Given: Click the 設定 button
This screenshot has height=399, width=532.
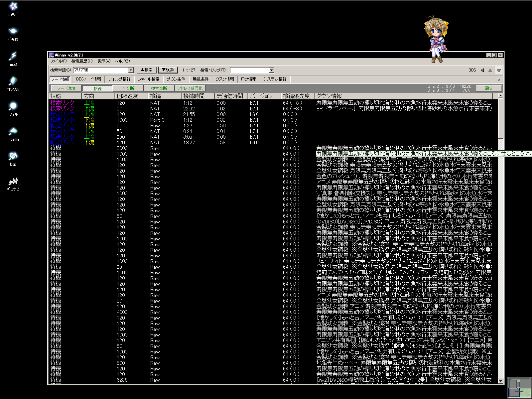Looking at the screenshot, I should 489,88.
